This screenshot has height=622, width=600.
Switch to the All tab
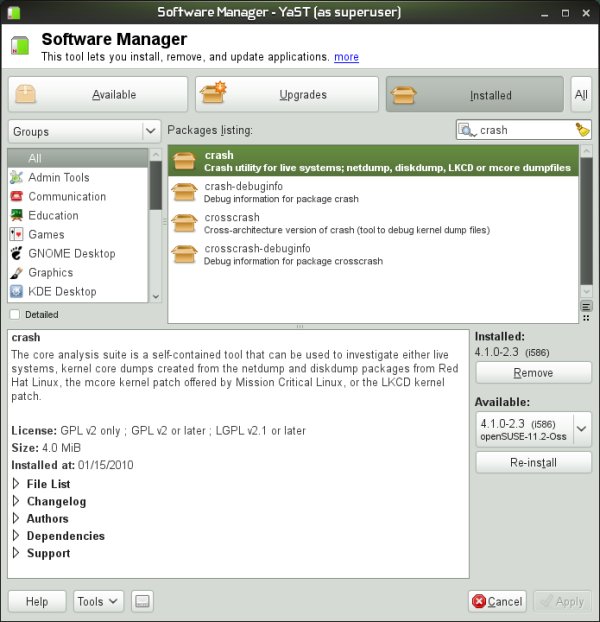[581, 94]
